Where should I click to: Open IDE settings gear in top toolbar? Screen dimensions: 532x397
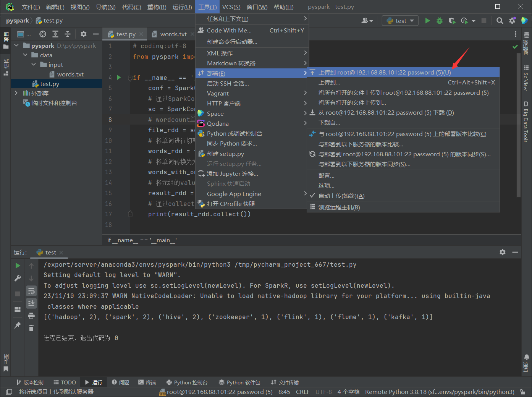512,21
